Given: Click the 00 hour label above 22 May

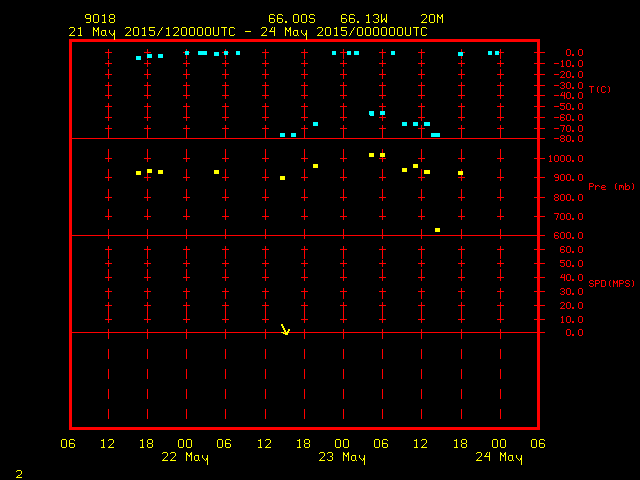Looking at the screenshot, I should 185,444.
